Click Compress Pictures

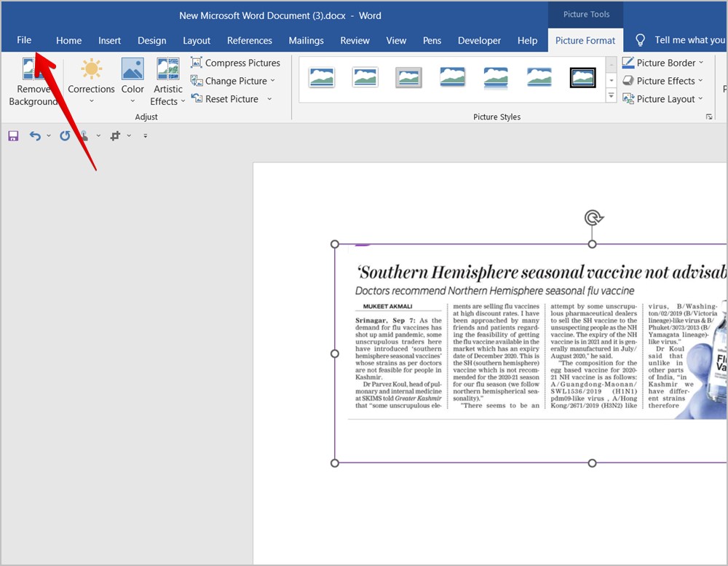pyautogui.click(x=235, y=63)
